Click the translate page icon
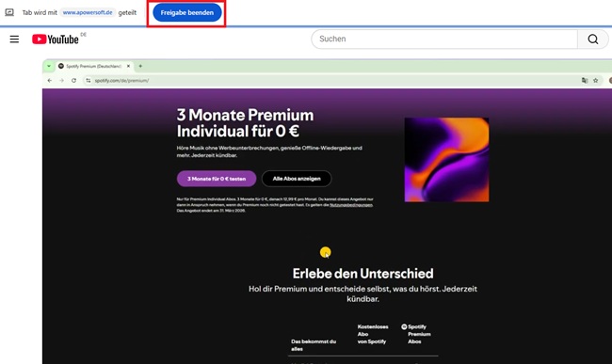Screen dimensions: 612x364 (x=585, y=80)
